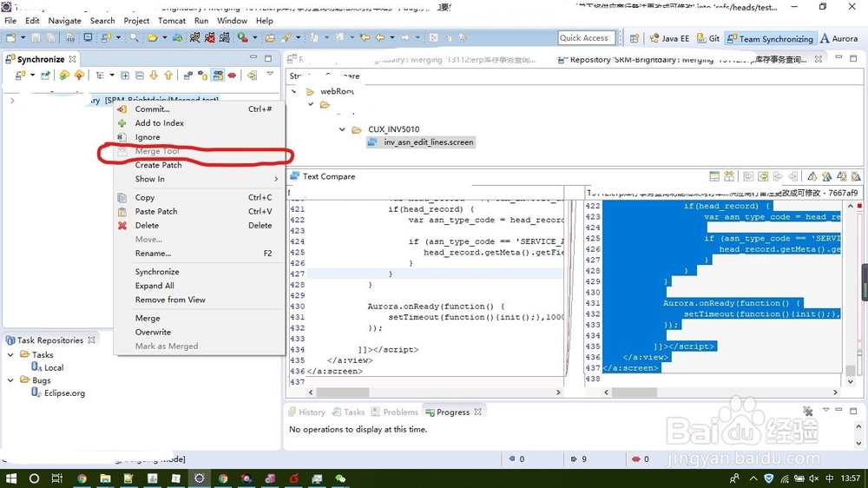Click vertical scroll down arrow in right compare pane

(x=851, y=381)
